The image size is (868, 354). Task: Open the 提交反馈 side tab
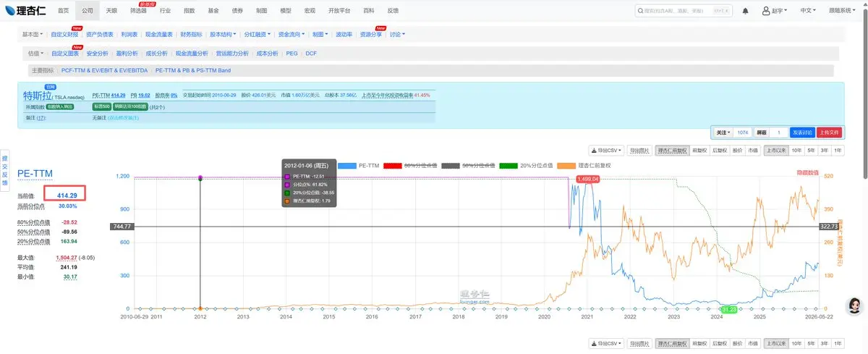(4, 171)
